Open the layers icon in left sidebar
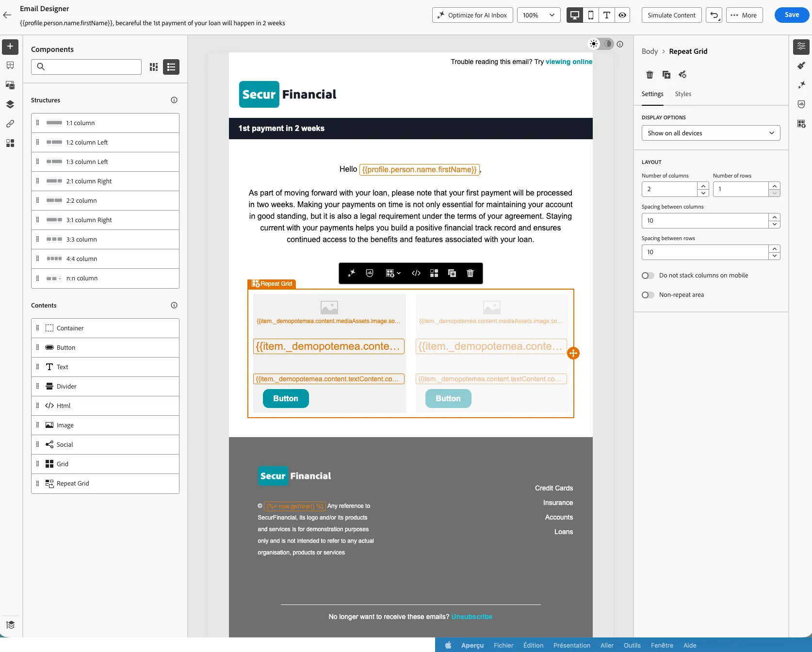The width and height of the screenshot is (812, 652). point(10,104)
